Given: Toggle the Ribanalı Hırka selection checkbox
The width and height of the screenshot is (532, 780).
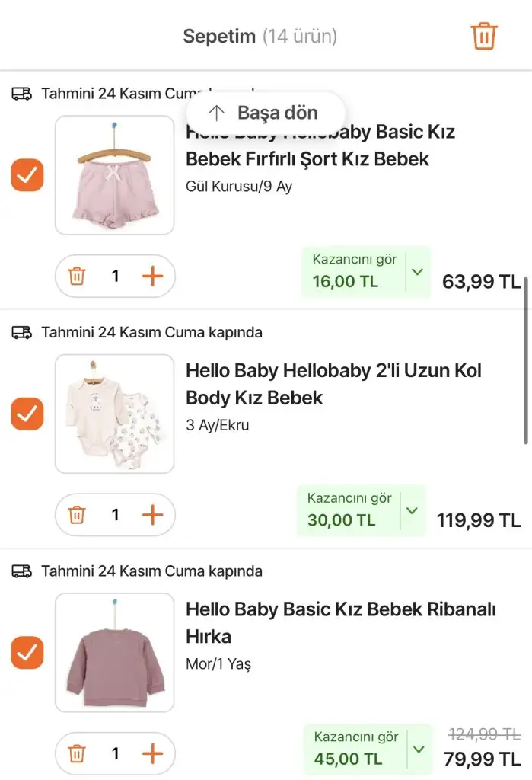Looking at the screenshot, I should pos(27,653).
